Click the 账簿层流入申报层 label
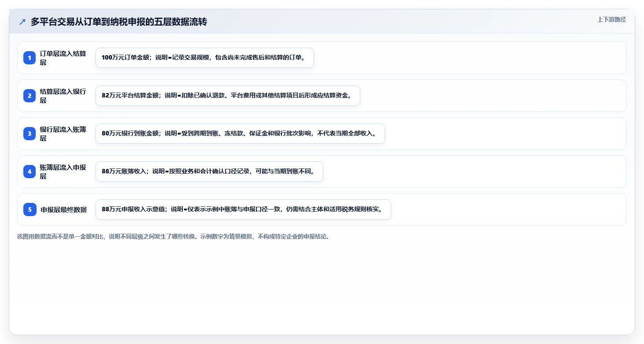 coord(63,172)
